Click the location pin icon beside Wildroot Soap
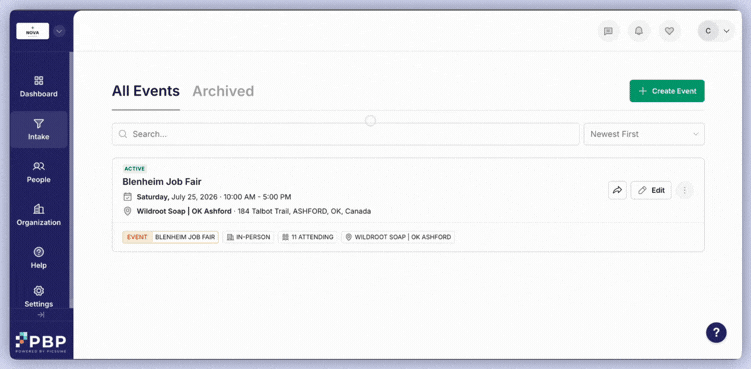Image resolution: width=751 pixels, height=369 pixels. [x=127, y=211]
